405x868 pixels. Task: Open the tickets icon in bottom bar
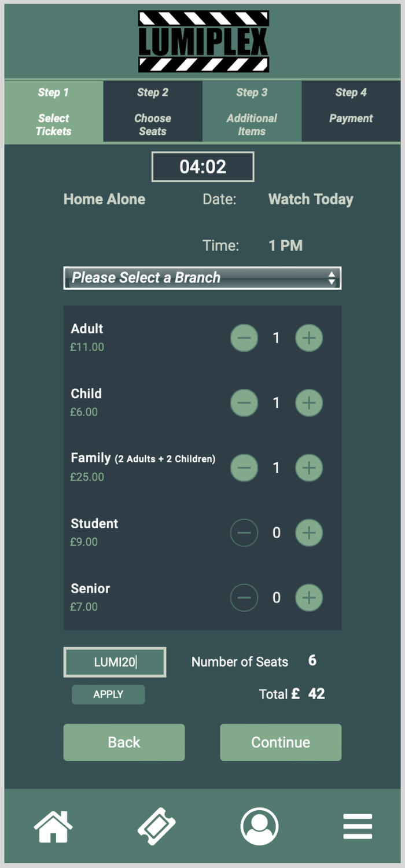click(156, 826)
